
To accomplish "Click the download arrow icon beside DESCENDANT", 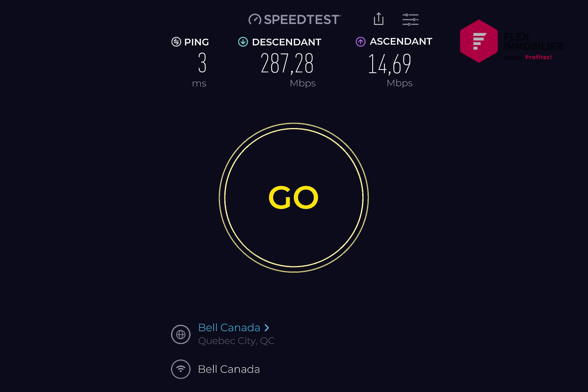I will 243,42.
